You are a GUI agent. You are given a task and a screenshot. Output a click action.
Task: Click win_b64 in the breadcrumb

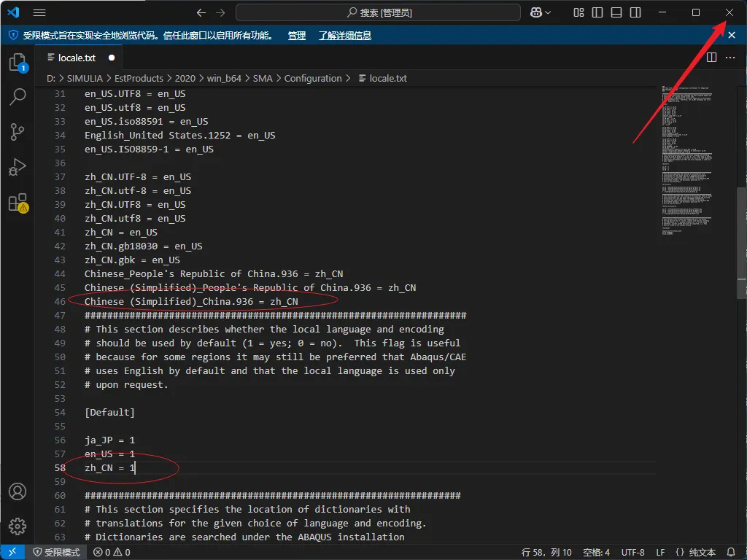[224, 79]
